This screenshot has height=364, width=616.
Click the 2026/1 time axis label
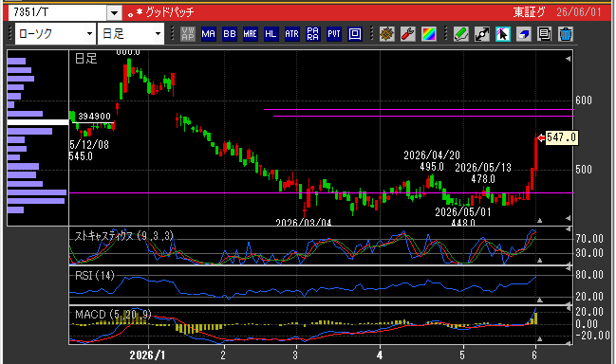tap(147, 355)
